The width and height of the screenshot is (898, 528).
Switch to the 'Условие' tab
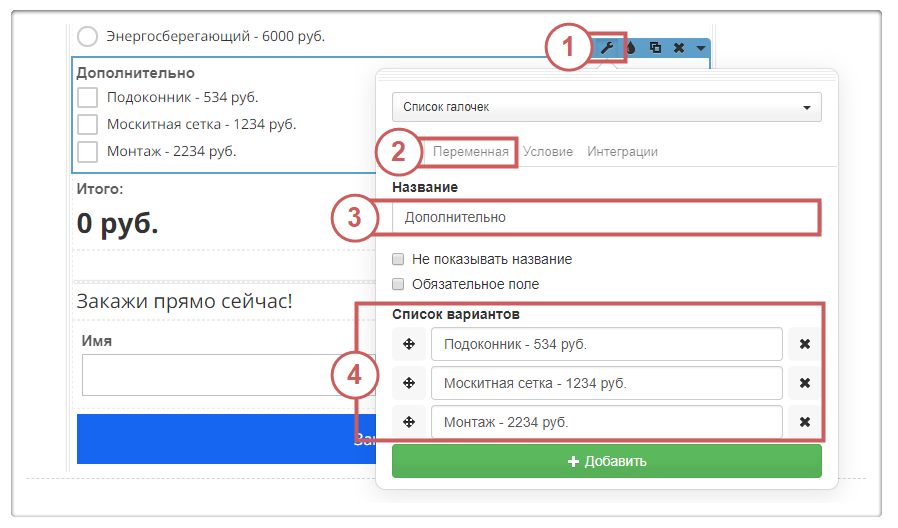pos(548,152)
